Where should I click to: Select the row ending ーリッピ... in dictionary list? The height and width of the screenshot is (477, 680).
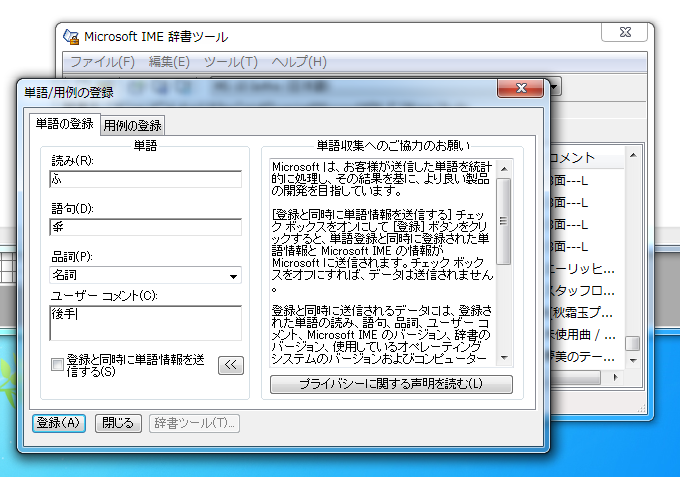[582, 269]
